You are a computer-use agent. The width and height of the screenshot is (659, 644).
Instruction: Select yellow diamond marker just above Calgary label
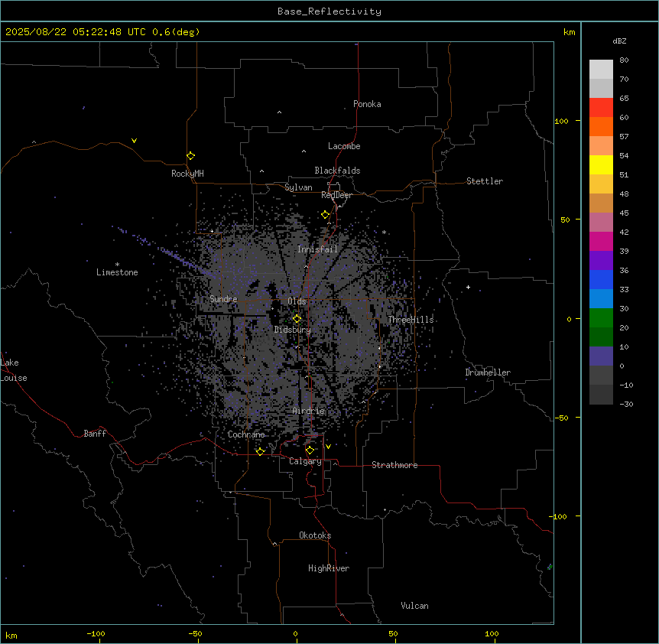[310, 450]
